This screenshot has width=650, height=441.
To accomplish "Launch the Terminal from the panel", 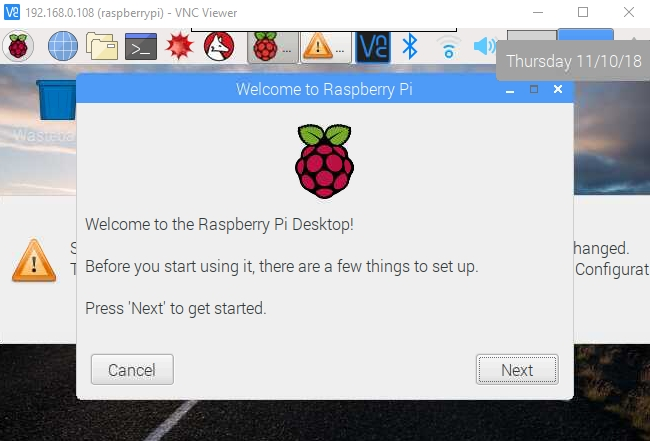I will tap(141, 46).
